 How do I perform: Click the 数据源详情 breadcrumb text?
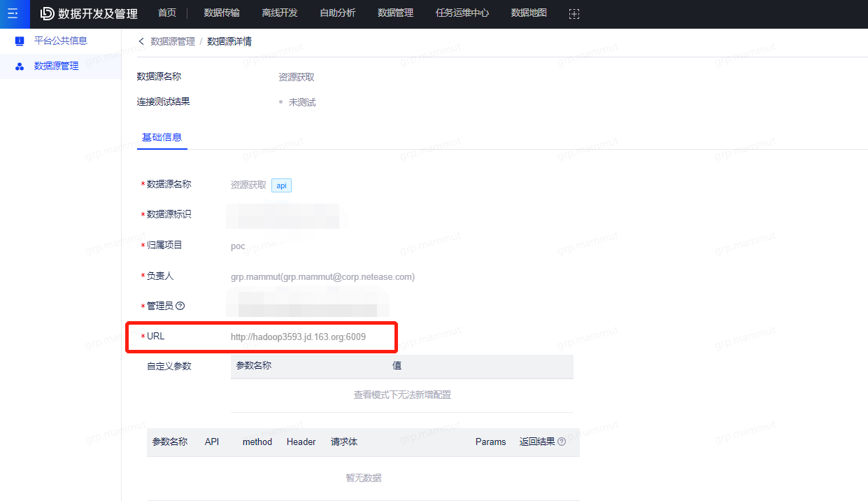coord(229,41)
